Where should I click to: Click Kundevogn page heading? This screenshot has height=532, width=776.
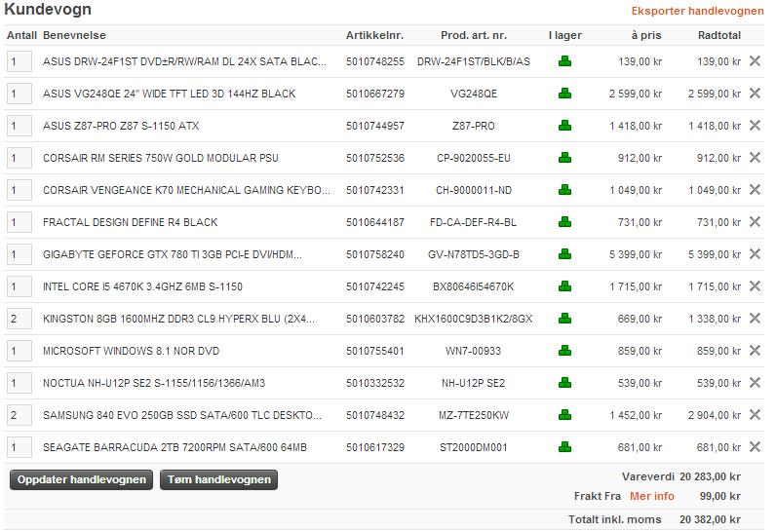click(x=48, y=10)
